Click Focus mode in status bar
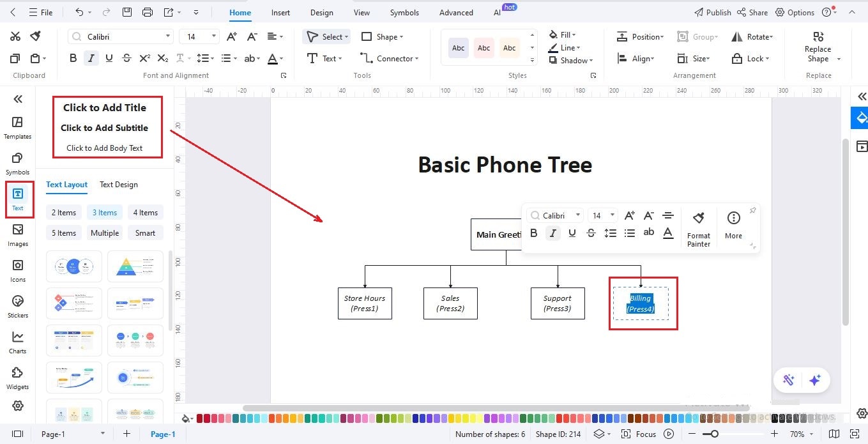Screen dimensions: 868x444 click(639, 434)
